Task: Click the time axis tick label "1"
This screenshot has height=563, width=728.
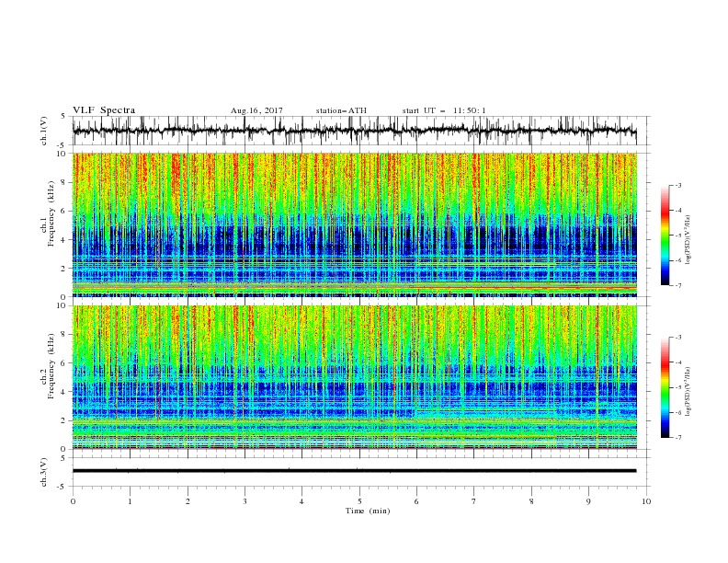Action: click(130, 501)
